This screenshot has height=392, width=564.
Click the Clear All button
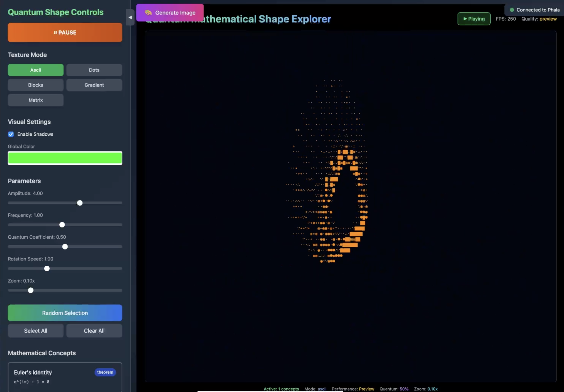point(94,331)
